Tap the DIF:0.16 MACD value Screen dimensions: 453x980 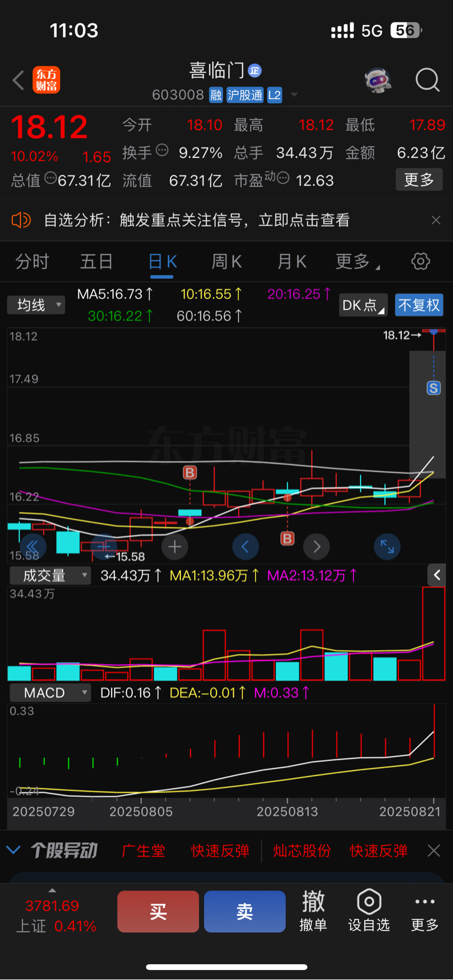coord(130,693)
